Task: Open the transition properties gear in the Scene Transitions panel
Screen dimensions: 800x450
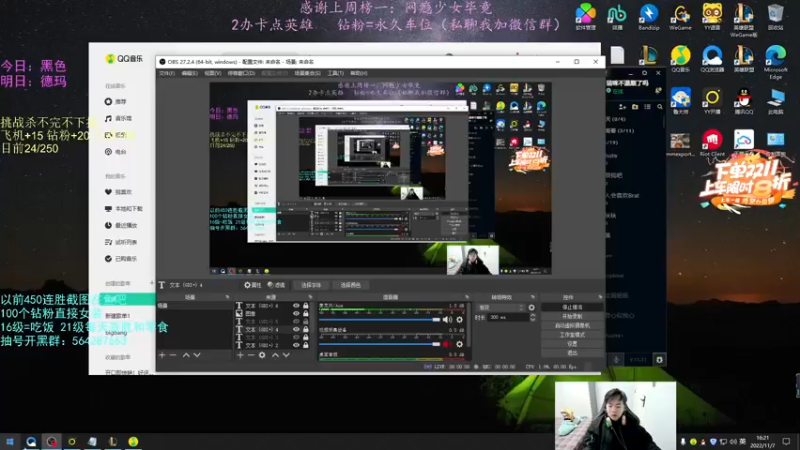Action: click(x=532, y=308)
